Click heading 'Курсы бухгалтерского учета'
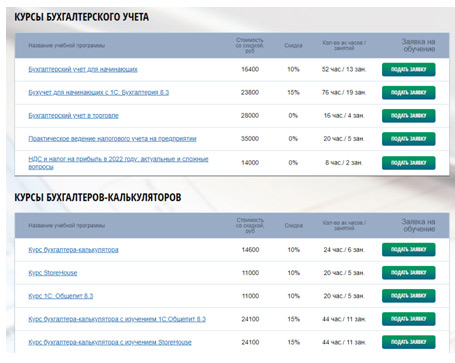455x363 pixels. point(81,17)
